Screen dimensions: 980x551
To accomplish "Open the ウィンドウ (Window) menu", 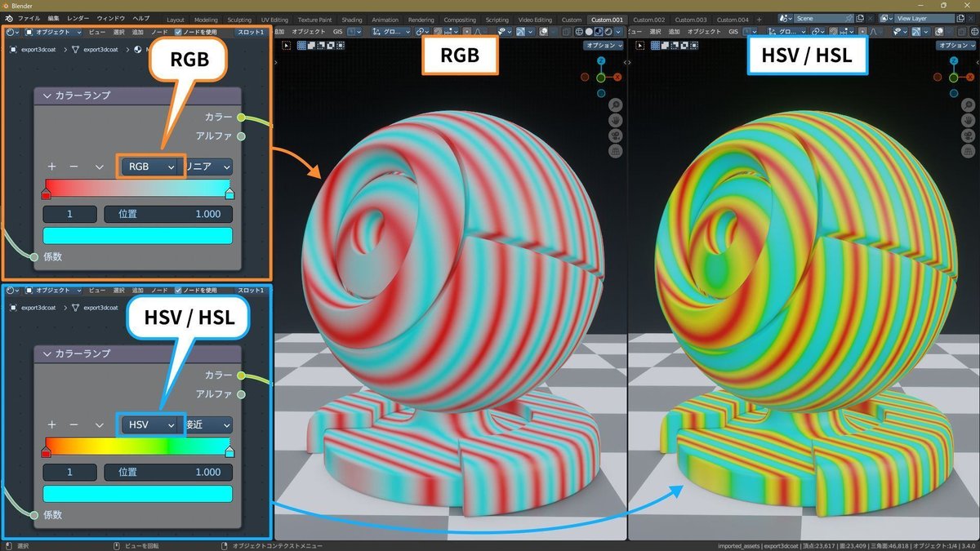I will coord(111,19).
